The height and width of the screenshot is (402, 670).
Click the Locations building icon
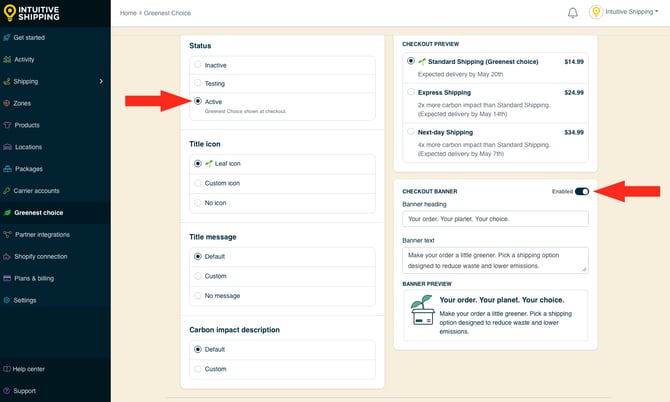(x=7, y=147)
